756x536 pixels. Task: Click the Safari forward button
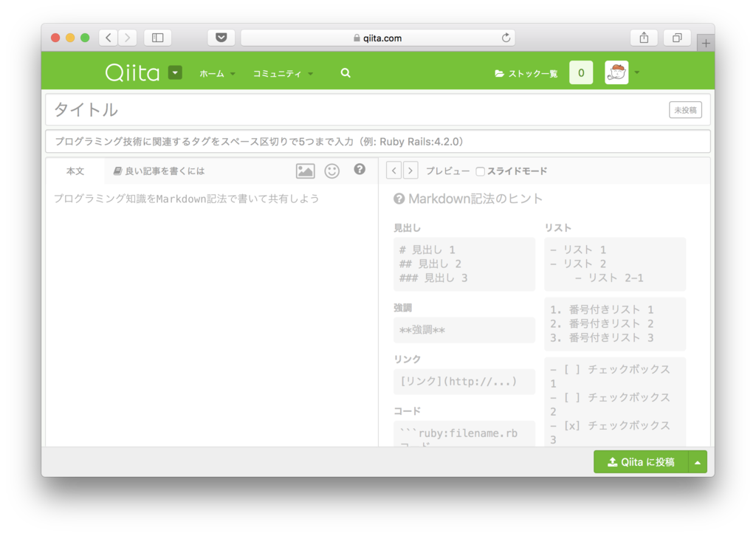pyautogui.click(x=127, y=38)
